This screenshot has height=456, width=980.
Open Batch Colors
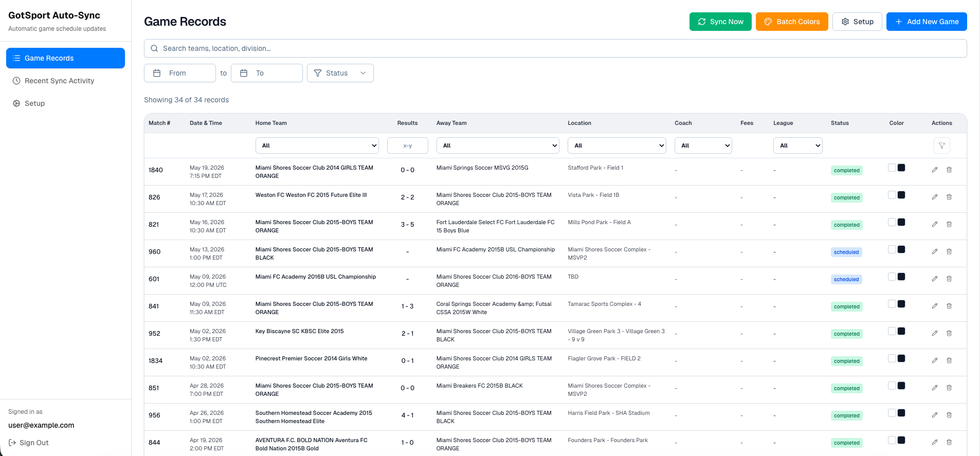[792, 22]
